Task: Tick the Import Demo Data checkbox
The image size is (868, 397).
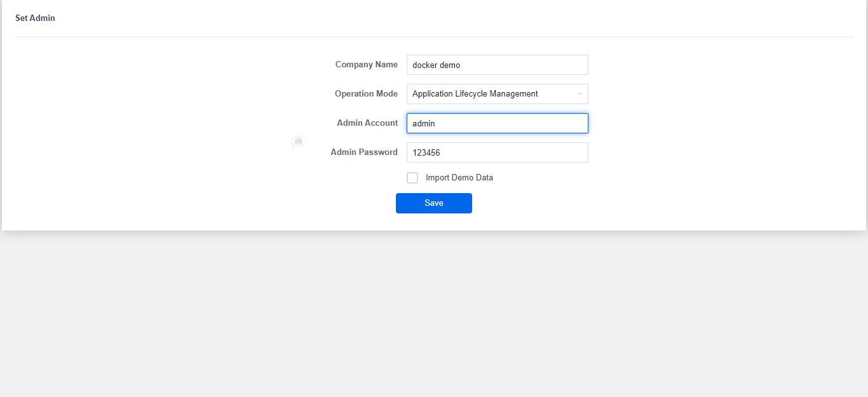Action: point(412,178)
